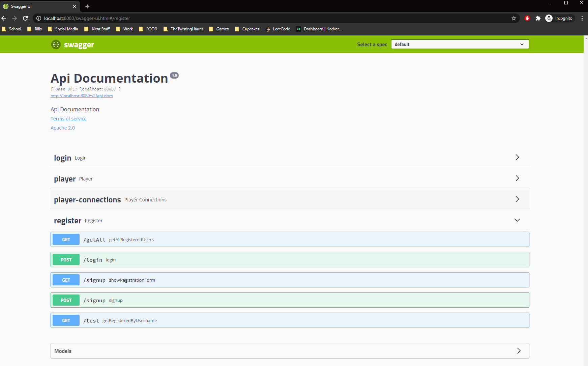Click the login section title
The width and height of the screenshot is (588, 366).
(62, 158)
